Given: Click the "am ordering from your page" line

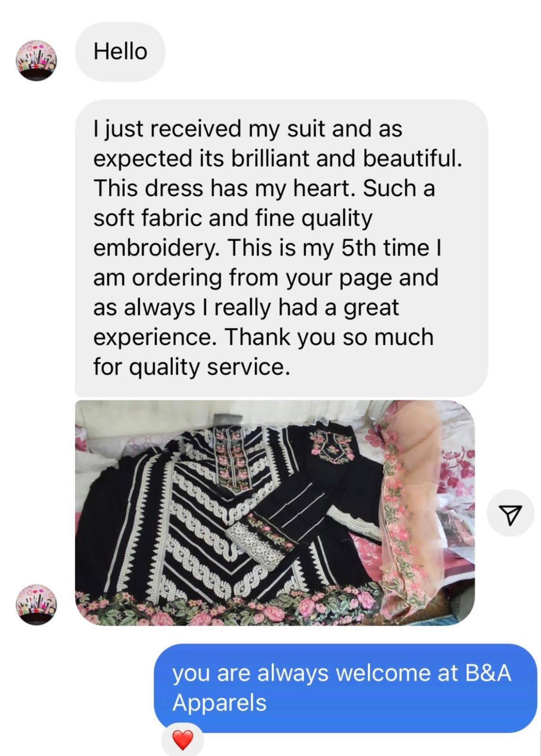Looking at the screenshot, I should [266, 277].
